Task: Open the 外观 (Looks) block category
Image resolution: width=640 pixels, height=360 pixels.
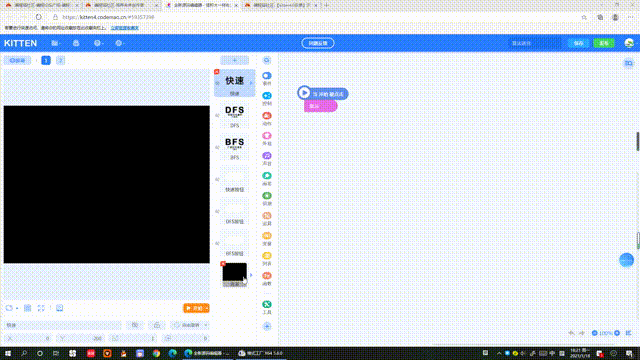Action: 267,138
